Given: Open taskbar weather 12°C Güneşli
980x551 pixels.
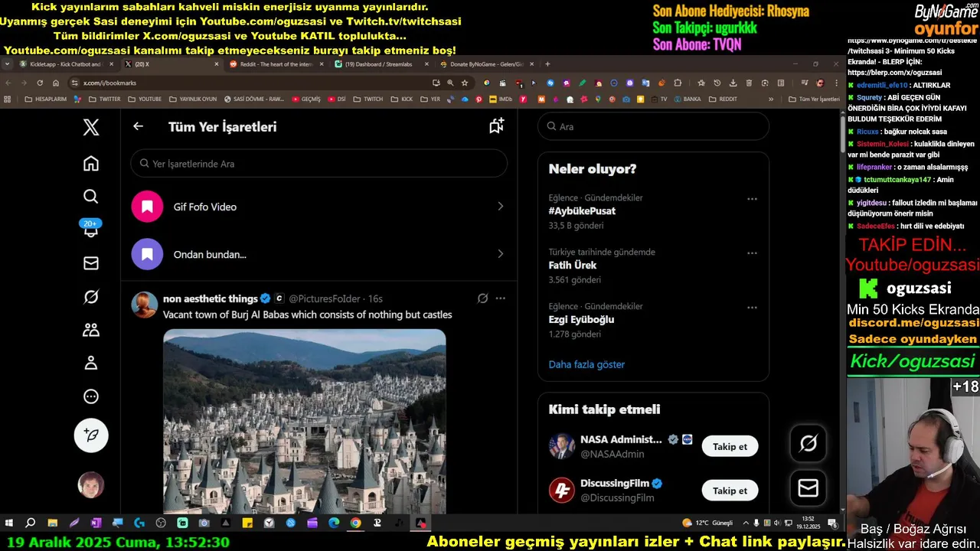Looking at the screenshot, I should point(707,523).
